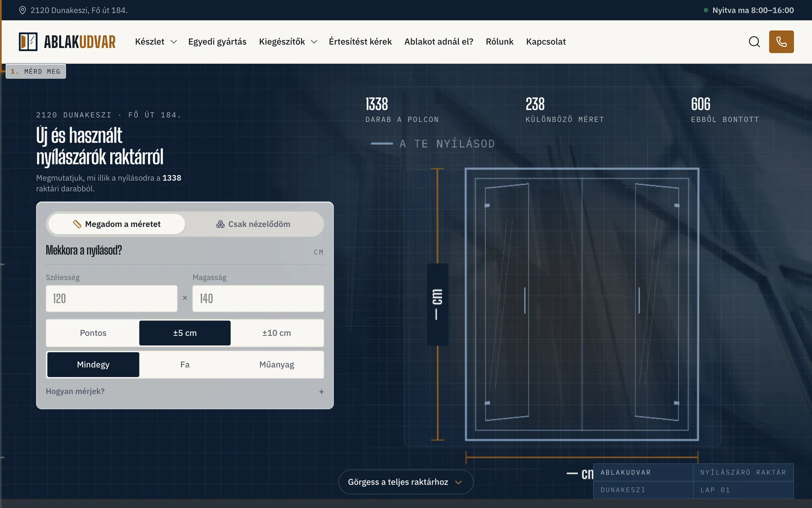This screenshot has height=508, width=812.
Task: Click the binoculars icon beside Csak nézelődöm
Action: [220, 224]
